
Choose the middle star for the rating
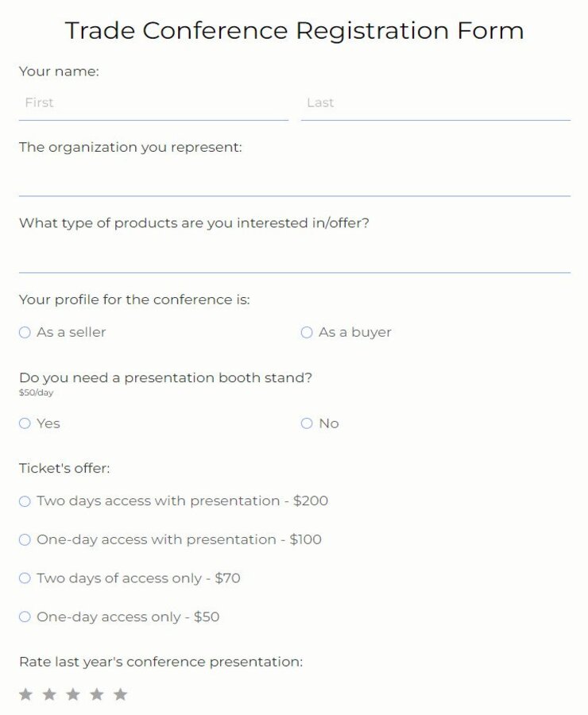(72, 694)
